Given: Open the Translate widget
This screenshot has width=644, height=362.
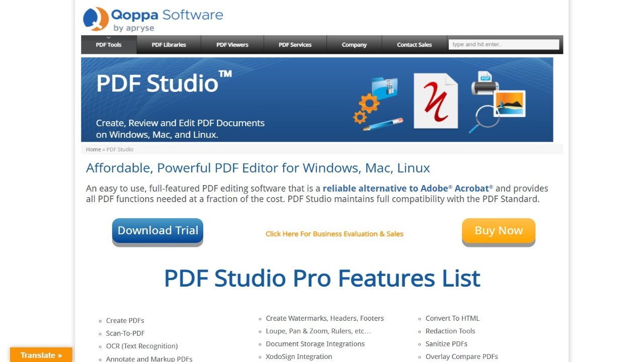Looking at the screenshot, I should click(41, 355).
